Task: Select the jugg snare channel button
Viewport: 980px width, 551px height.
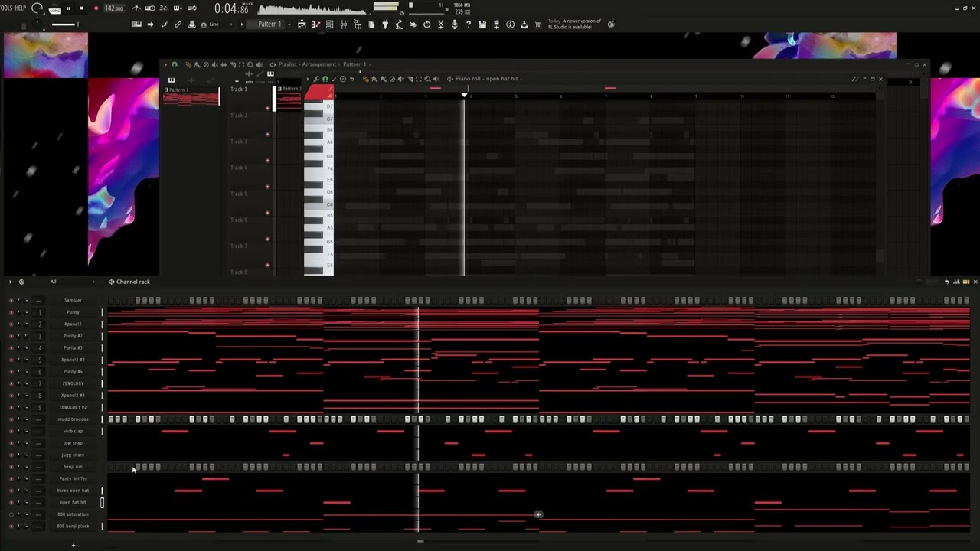Action: [73, 455]
